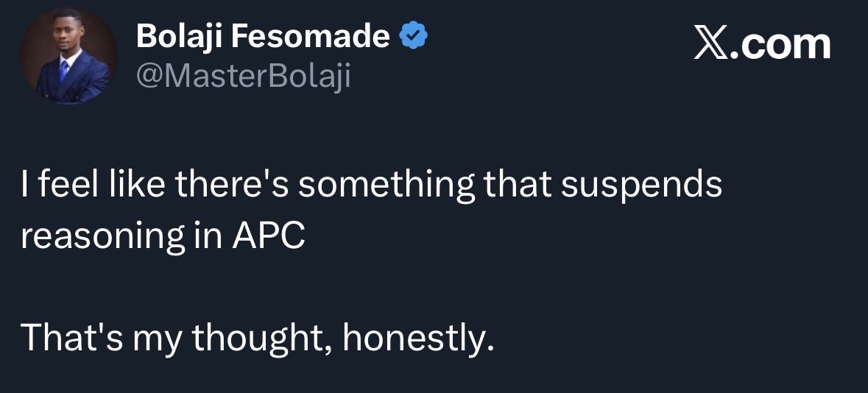Click the blue verified badge icon
868x393 pixels.
(413, 38)
